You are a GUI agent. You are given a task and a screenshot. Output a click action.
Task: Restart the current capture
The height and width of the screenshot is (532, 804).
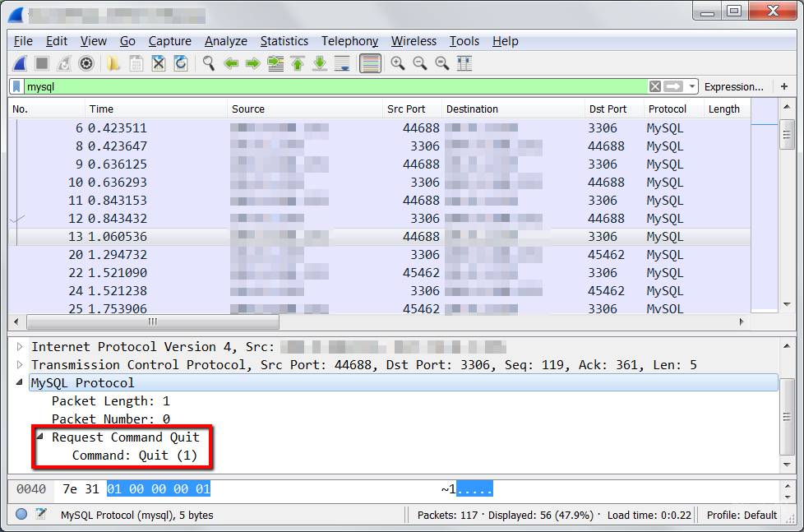64,63
